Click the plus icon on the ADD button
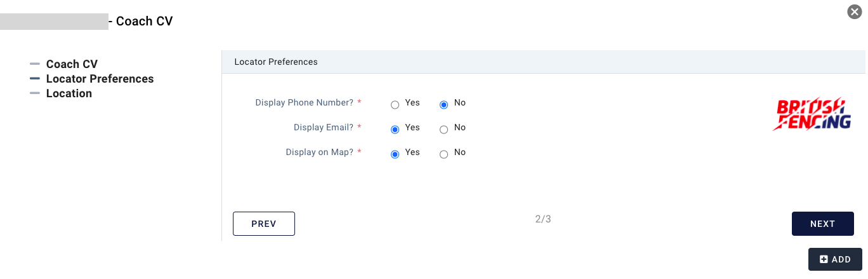This screenshot has width=868, height=279. [824, 259]
